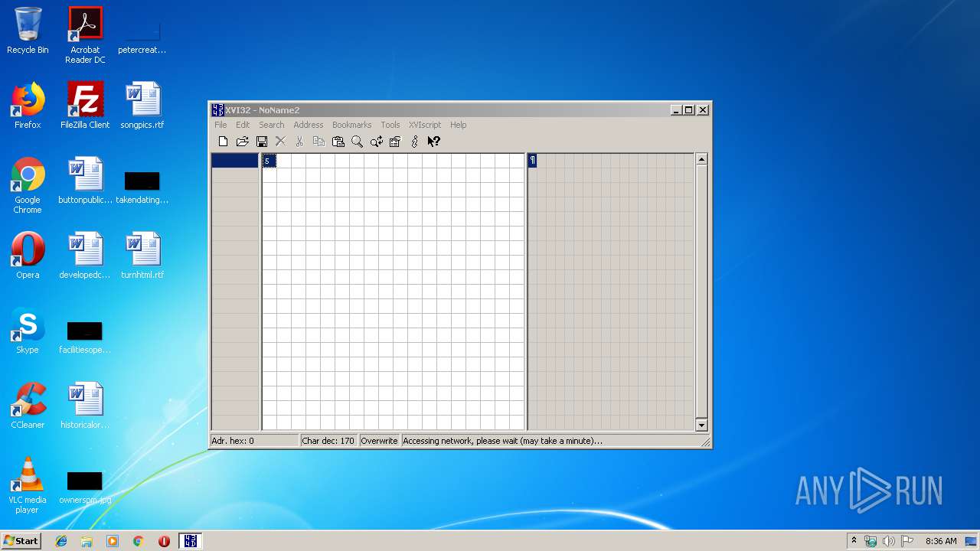The height and width of the screenshot is (551, 980).
Task: Open the XVIscript menu
Action: [x=425, y=125]
